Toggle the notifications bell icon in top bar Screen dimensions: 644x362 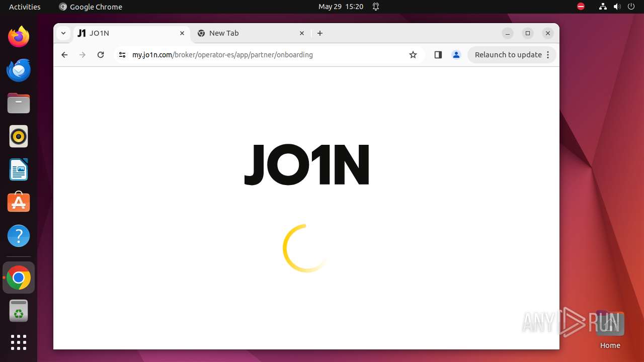pos(376,7)
